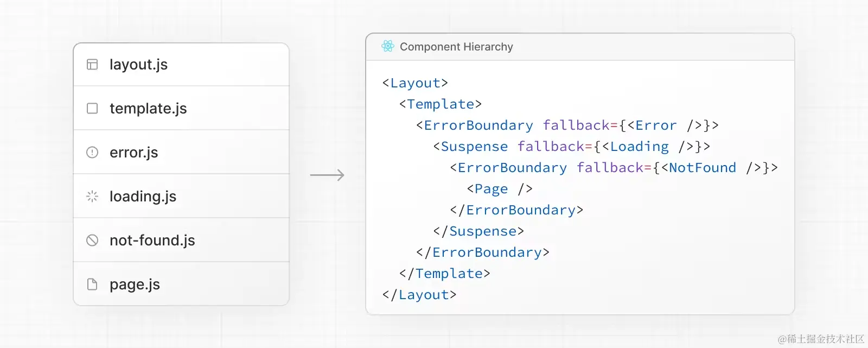Select the loading.js file row
The width and height of the screenshot is (868, 348).
coord(181,197)
